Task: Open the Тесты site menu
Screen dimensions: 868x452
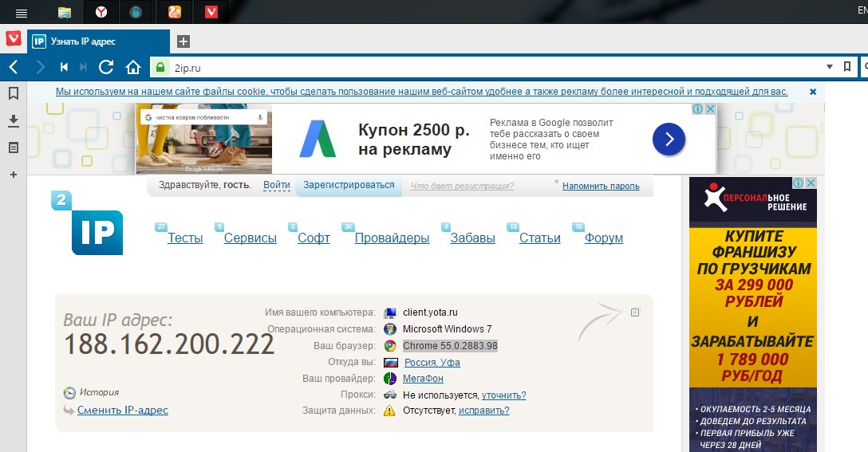Action: [185, 238]
